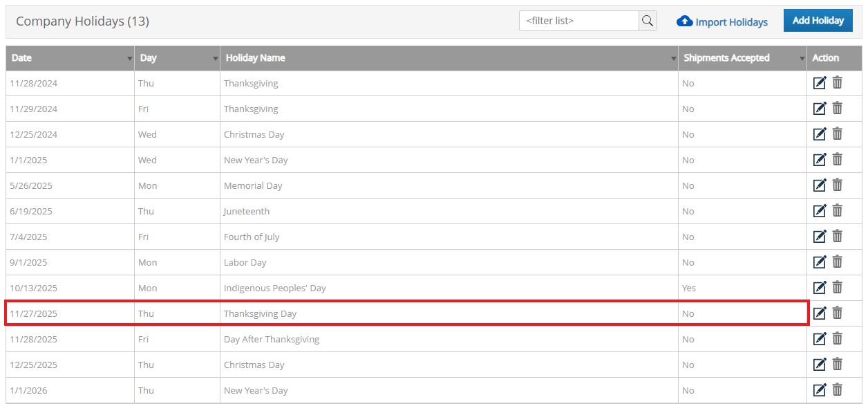Screen dimensions: 868x413
Task: Edit the Memorial Day holiday
Action: [x=820, y=185]
